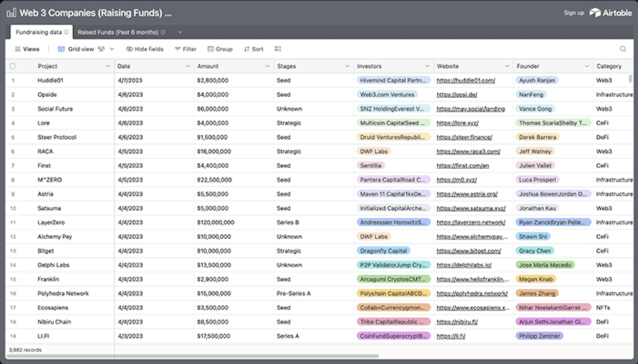Click the Megan Knab founder chip
The height and width of the screenshot is (364, 638).
(536, 279)
